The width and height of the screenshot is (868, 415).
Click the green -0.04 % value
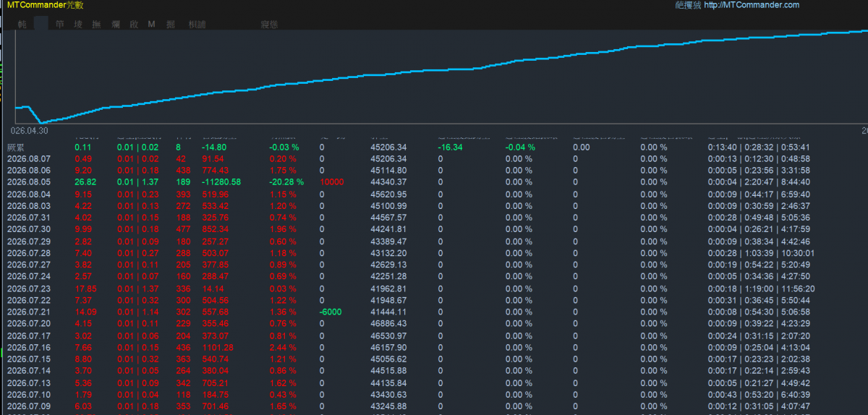coord(520,147)
